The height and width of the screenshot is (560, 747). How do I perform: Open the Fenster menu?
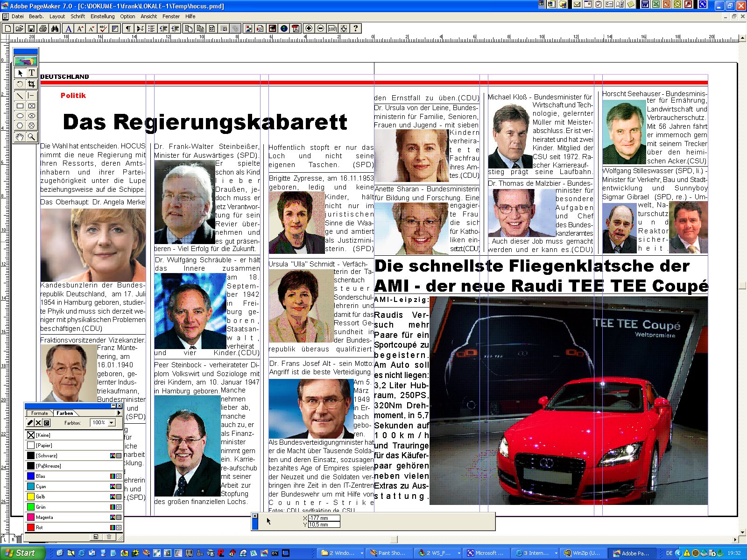[171, 16]
